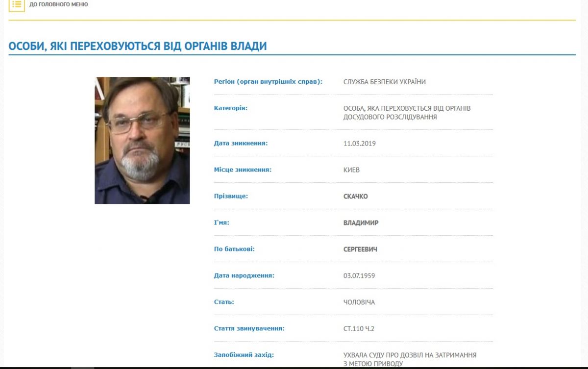The height and width of the screenshot is (369, 588).
Task: Click the 'Місце зникнення' label
Action: click(x=243, y=170)
